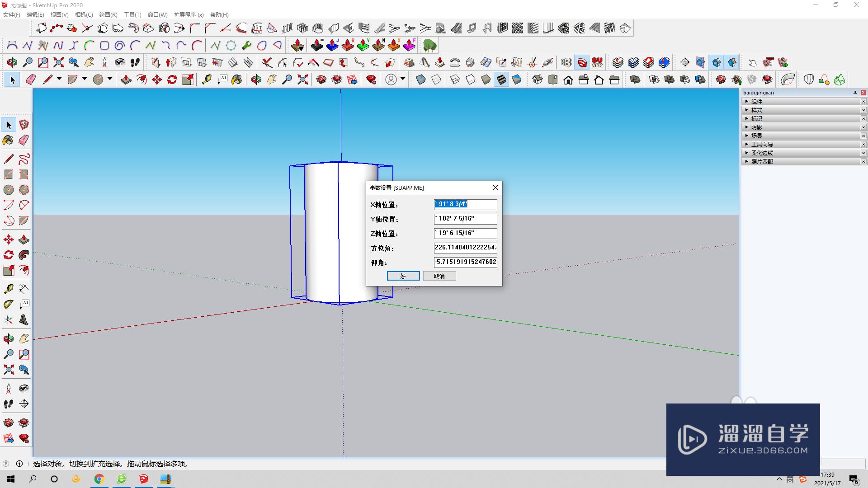
Task: Click the 方位角 value input field
Action: [x=465, y=247]
